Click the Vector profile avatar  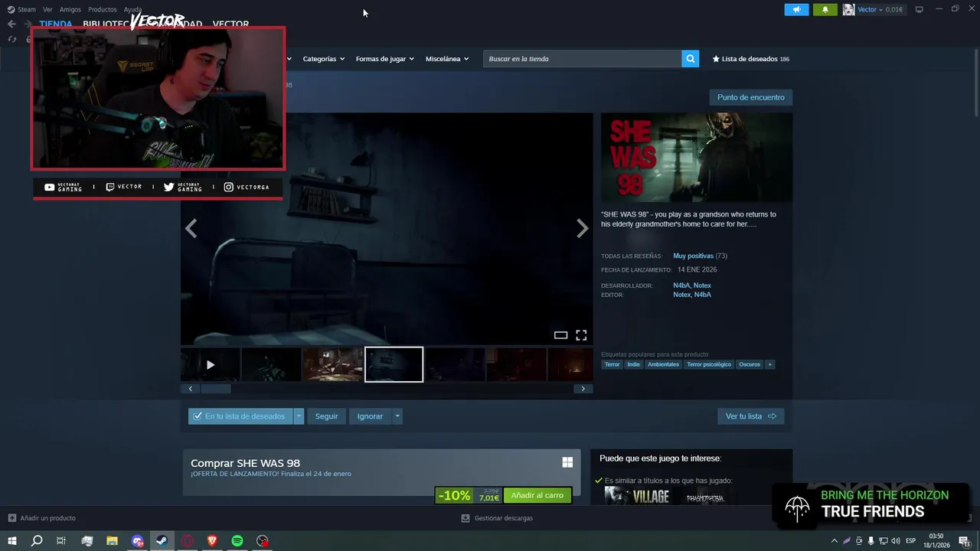point(848,10)
